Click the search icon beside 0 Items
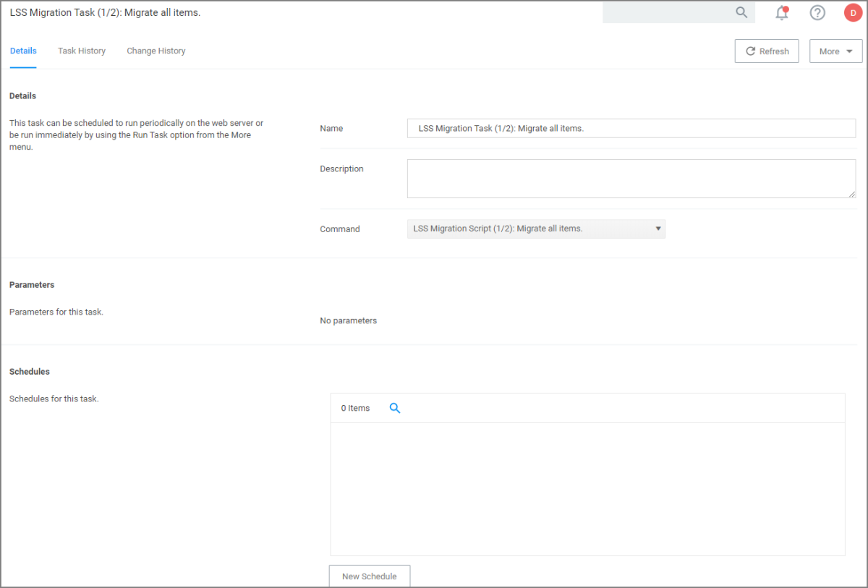Image resolution: width=868 pixels, height=588 pixels. tap(395, 408)
